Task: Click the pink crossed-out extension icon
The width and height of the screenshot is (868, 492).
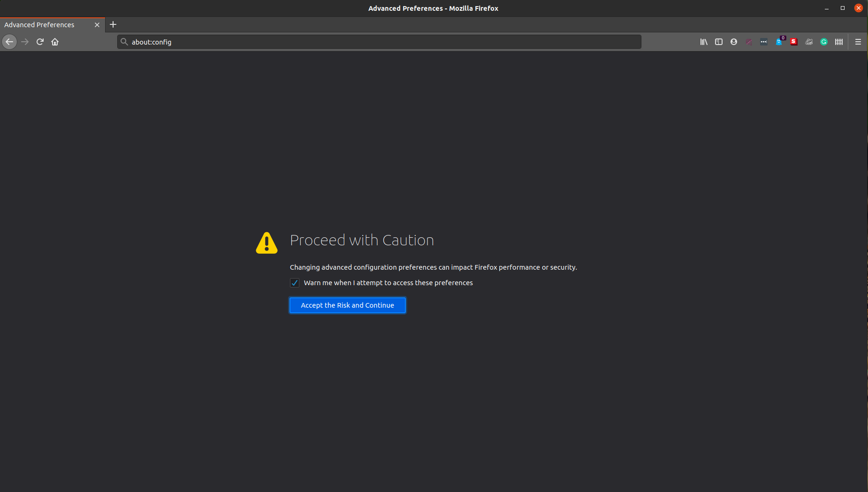Action: [x=749, y=42]
